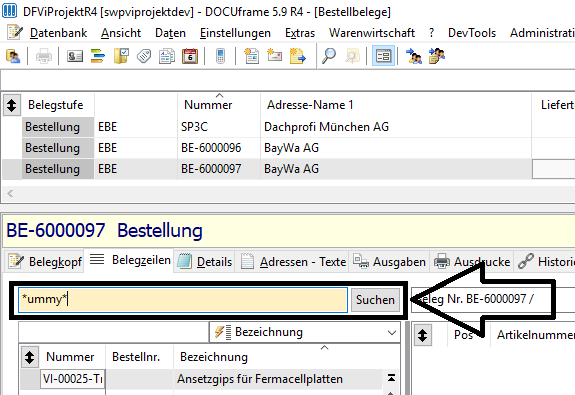Toggle the highlighted detail view icon
The width and height of the screenshot is (575, 395).
(x=383, y=56)
